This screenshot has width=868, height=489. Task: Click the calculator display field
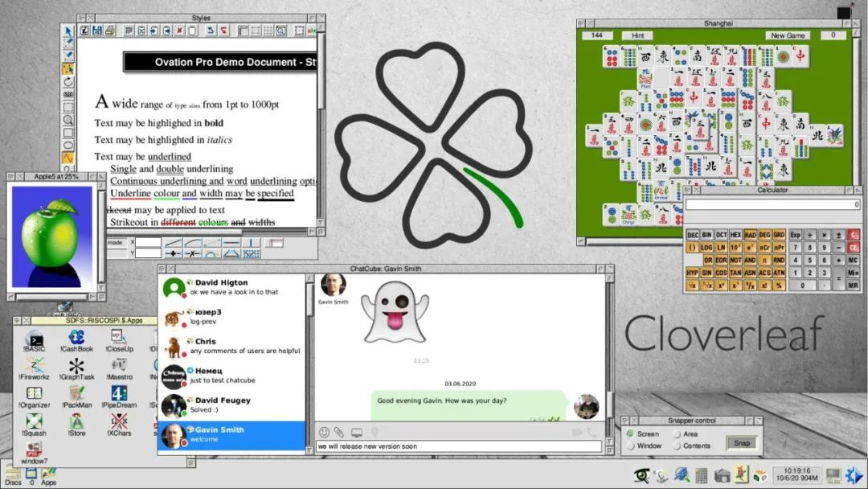point(773,204)
